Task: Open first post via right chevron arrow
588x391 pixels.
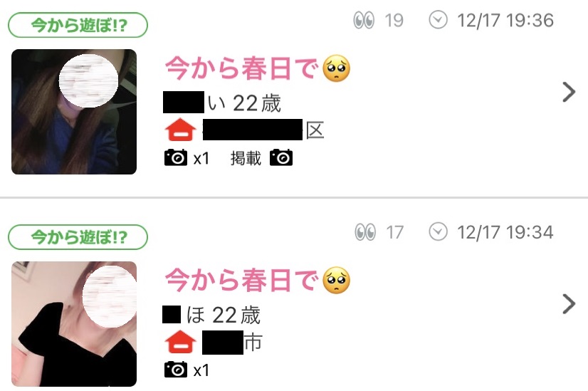Action: [x=569, y=93]
